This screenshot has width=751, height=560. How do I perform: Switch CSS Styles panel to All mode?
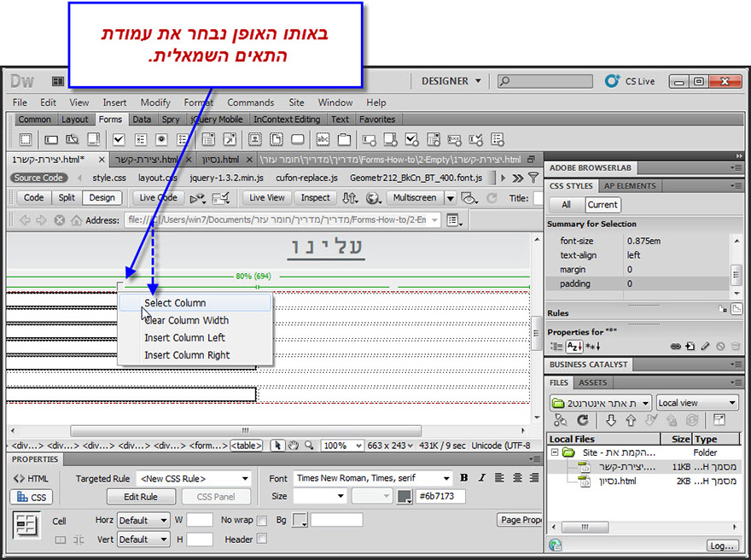pos(566,205)
